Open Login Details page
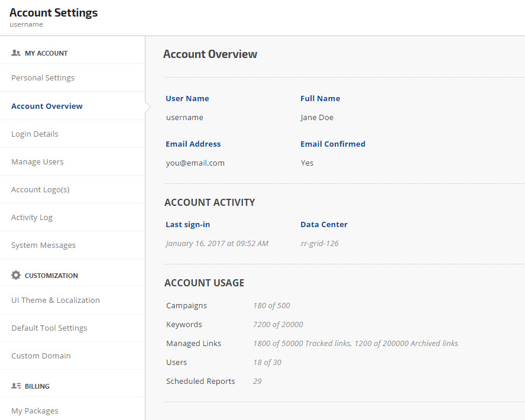This screenshot has width=525, height=420. pyautogui.click(x=34, y=134)
